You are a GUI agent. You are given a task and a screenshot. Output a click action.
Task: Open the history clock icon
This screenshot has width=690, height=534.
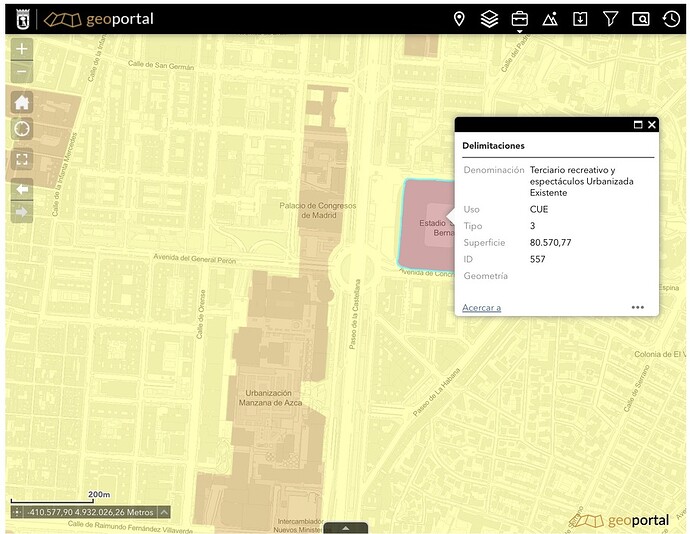tap(671, 19)
